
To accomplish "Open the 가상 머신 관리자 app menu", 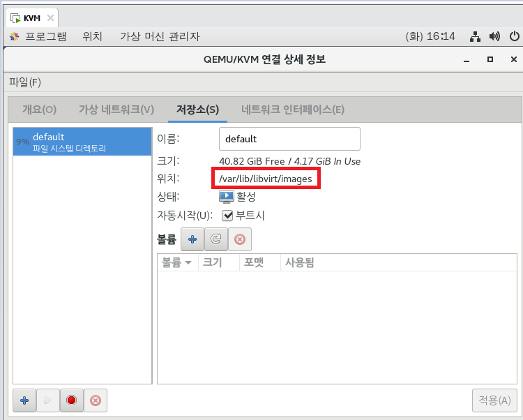I will click(160, 36).
